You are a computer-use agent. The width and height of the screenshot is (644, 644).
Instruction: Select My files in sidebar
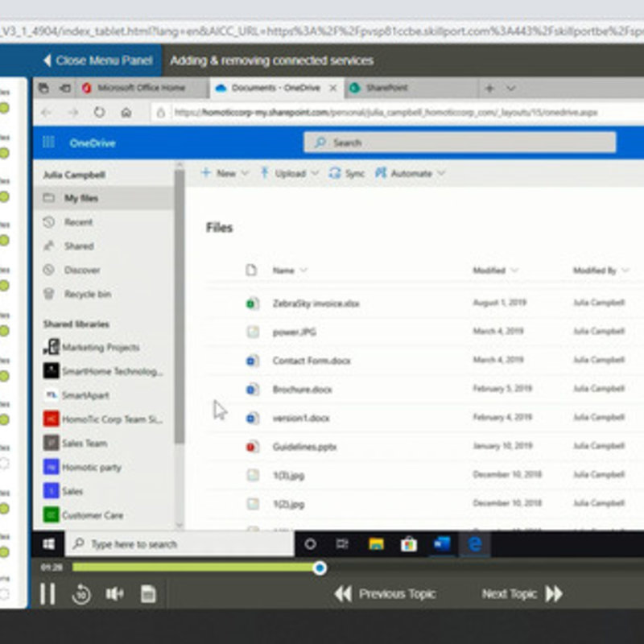104,198
